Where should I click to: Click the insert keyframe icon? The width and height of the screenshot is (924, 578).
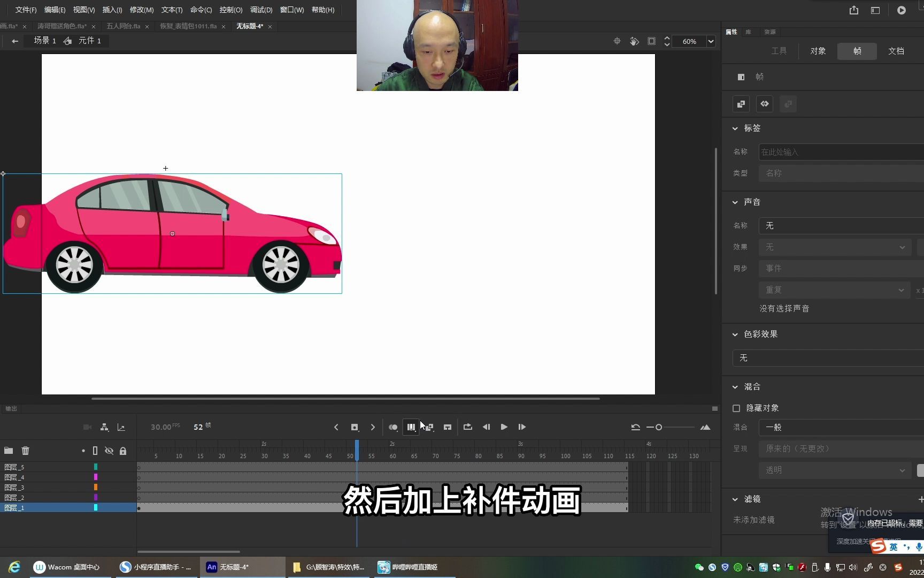pyautogui.click(x=355, y=427)
